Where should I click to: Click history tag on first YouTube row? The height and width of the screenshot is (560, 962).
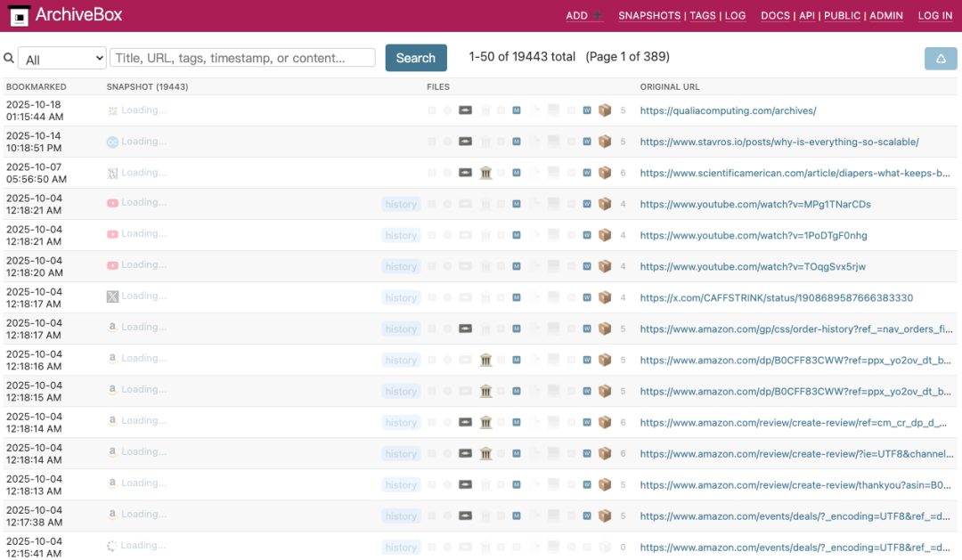point(401,205)
